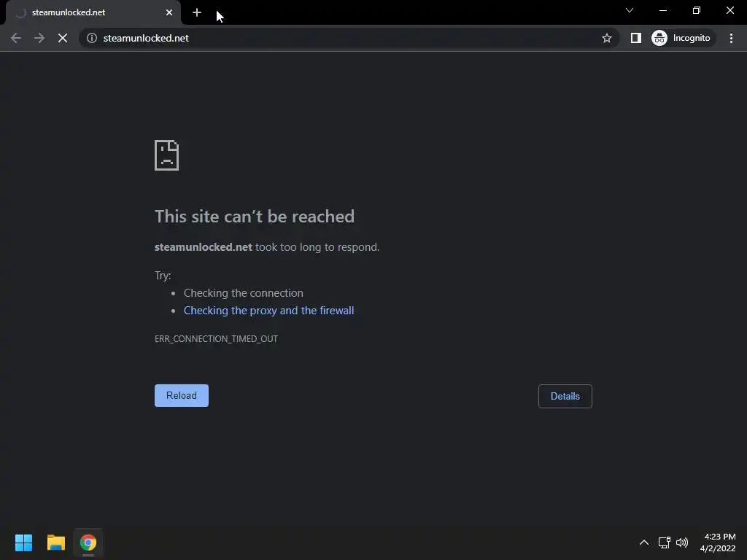Click the ERR_CONNECTION_TIMED_OUT error code
Screen dimensions: 747x560
216,338
